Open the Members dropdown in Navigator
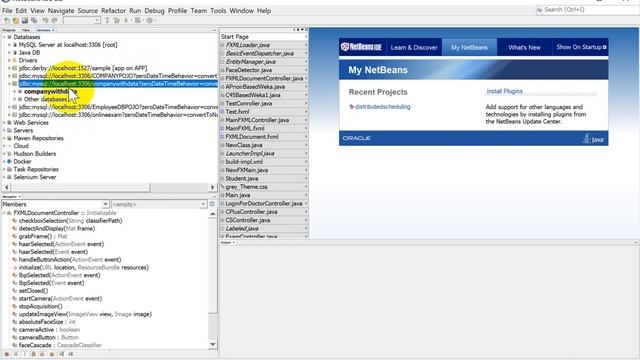640x360 pixels. pyautogui.click(x=105, y=204)
